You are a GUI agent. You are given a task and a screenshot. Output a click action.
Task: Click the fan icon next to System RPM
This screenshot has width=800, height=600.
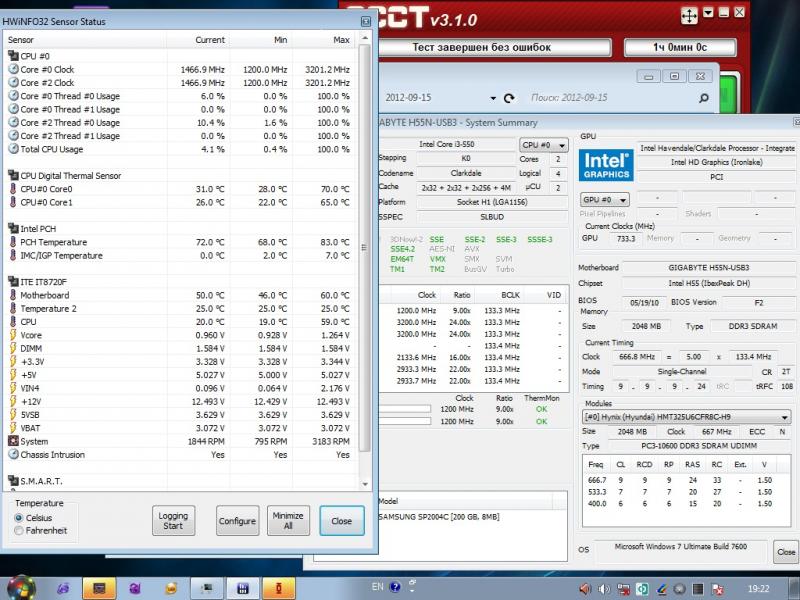coord(13,441)
